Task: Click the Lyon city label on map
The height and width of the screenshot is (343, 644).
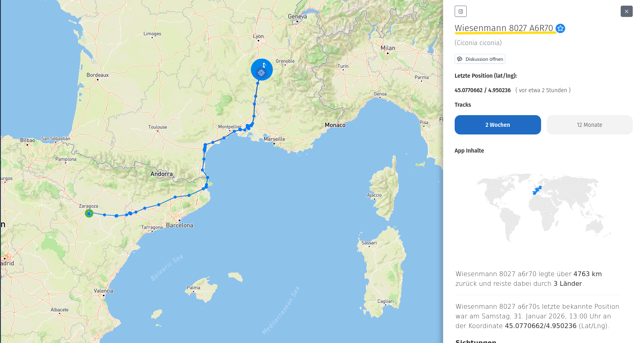Action: coord(258,36)
